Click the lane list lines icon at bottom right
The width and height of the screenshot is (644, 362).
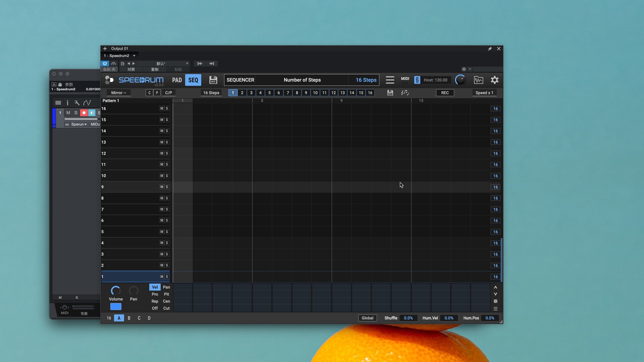coord(495,309)
